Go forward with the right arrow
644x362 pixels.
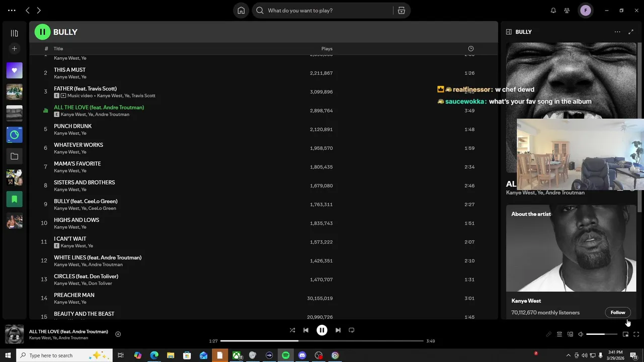tap(39, 11)
